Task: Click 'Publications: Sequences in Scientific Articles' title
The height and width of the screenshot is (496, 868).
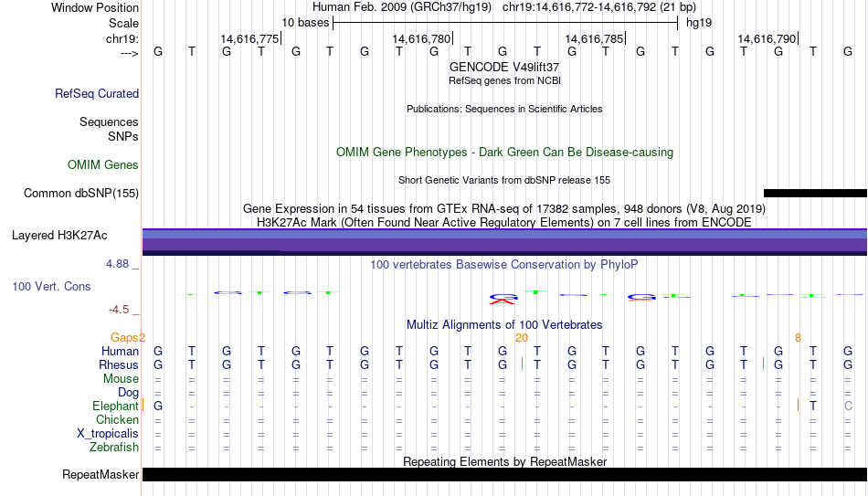Action: [x=504, y=109]
